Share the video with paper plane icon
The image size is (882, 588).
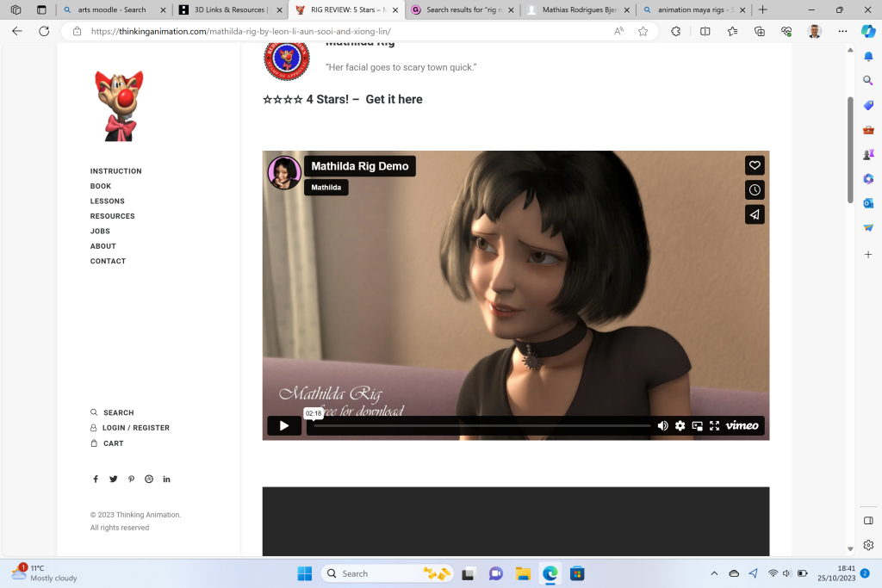755,214
